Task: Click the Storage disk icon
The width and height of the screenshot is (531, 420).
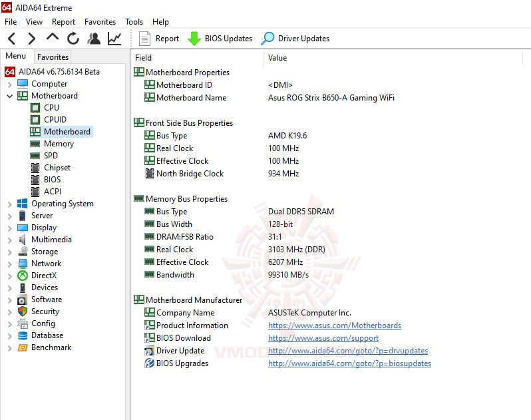Action: pyautogui.click(x=23, y=252)
